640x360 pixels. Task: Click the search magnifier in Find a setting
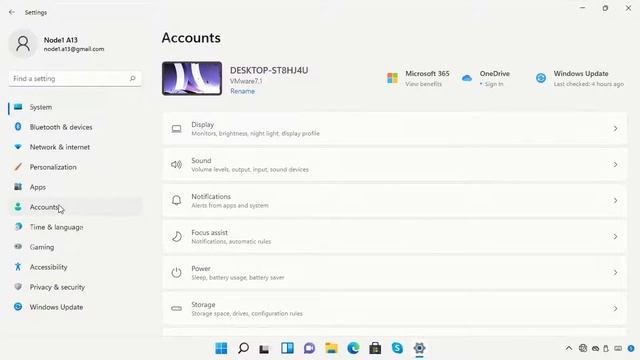pyautogui.click(x=132, y=78)
